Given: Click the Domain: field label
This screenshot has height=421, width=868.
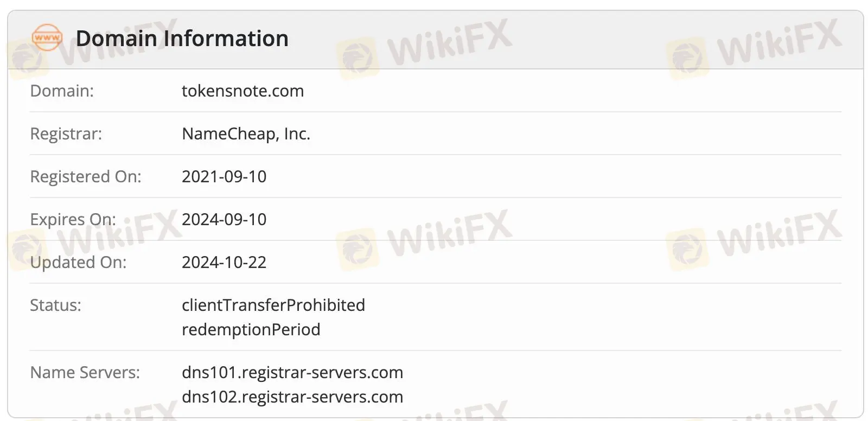Looking at the screenshot, I should [62, 91].
